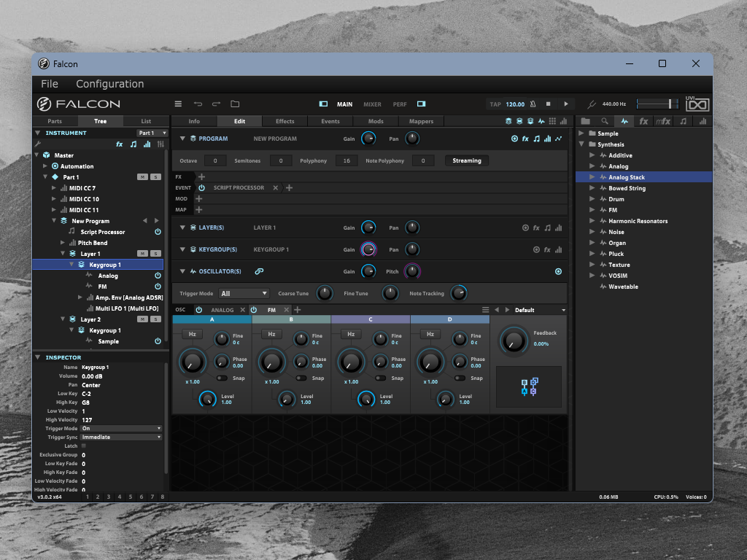Click the oscillator link chain icon
747x560 pixels.
click(x=258, y=271)
